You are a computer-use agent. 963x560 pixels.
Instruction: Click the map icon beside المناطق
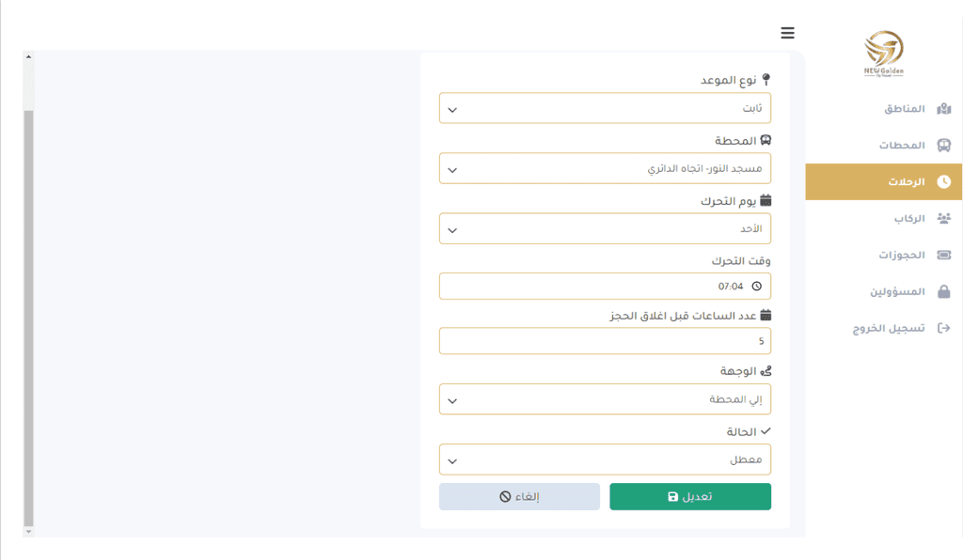(x=944, y=109)
